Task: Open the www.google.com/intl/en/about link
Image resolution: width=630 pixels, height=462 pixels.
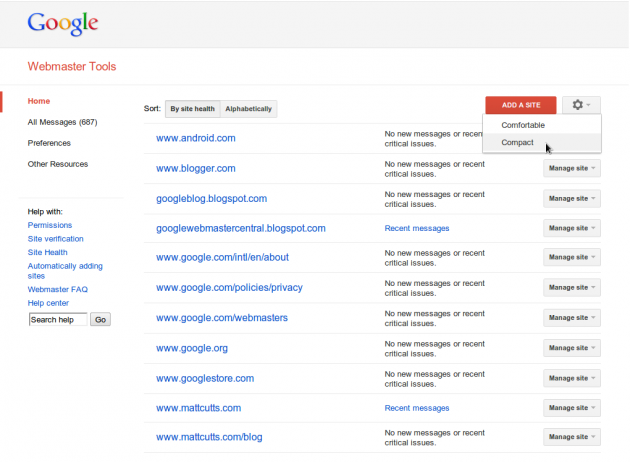Action: tap(222, 257)
